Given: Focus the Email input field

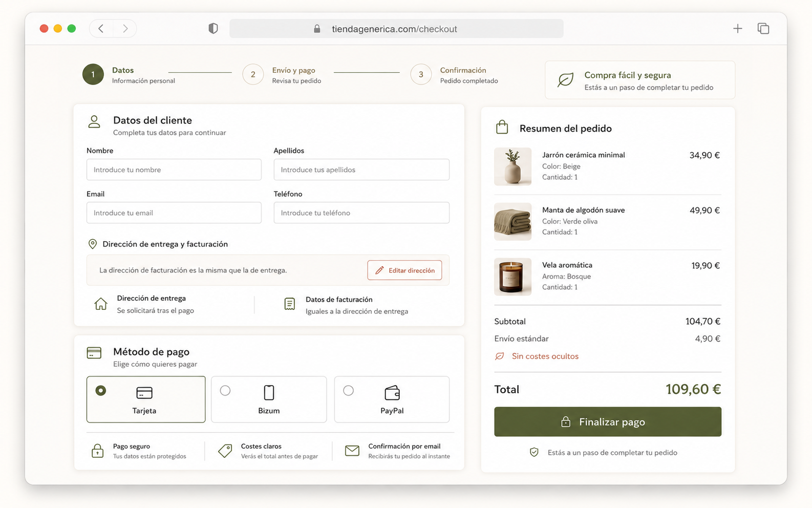Looking at the screenshot, I should tap(174, 213).
